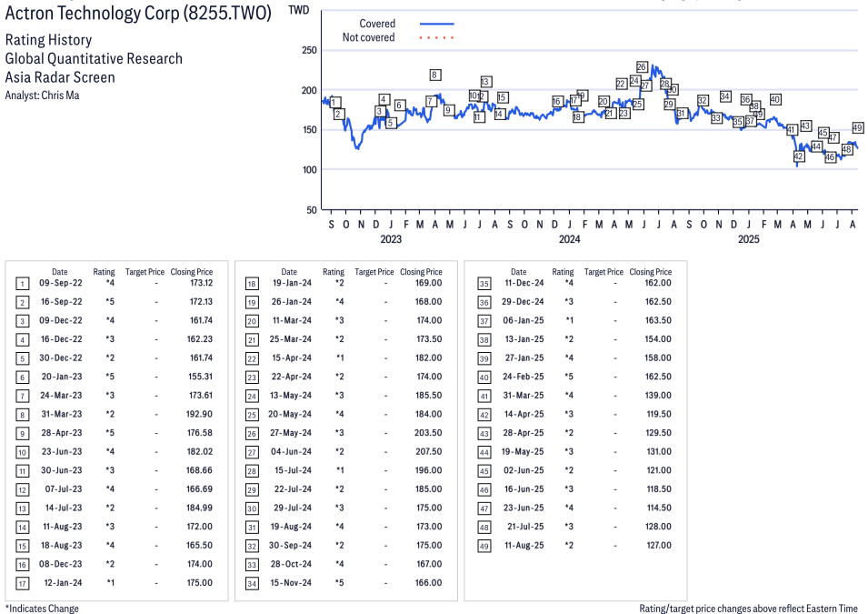Select the numbered box 34 beside 15-Nov-24
The image size is (868, 614).
[x=252, y=583]
